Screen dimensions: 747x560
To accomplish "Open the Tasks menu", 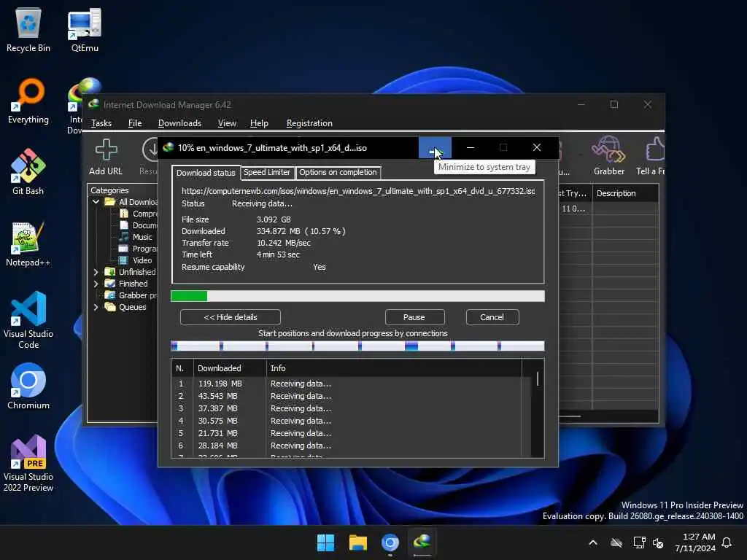I will coord(101,123).
